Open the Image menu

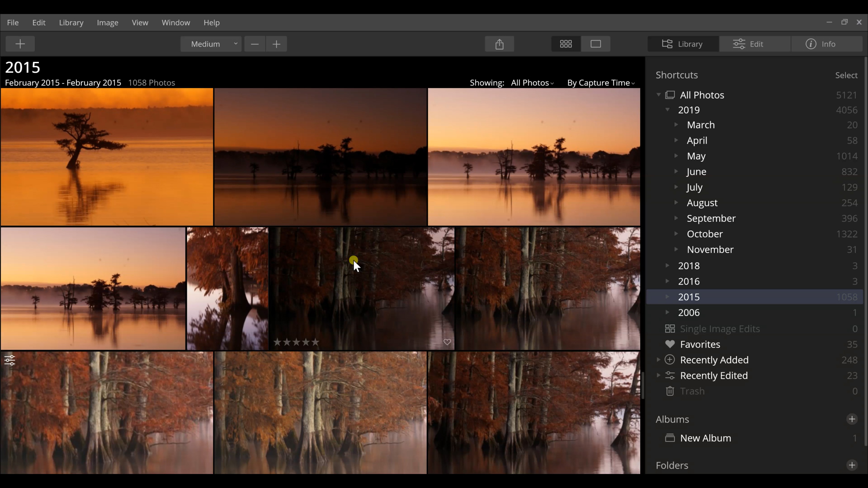tap(107, 22)
